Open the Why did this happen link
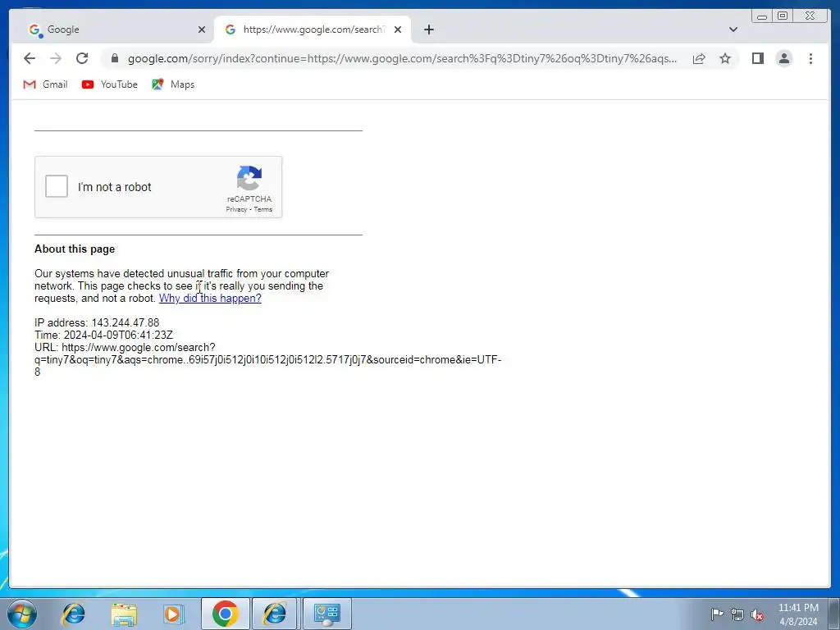Screen dimensions: 840x630 [210, 299]
